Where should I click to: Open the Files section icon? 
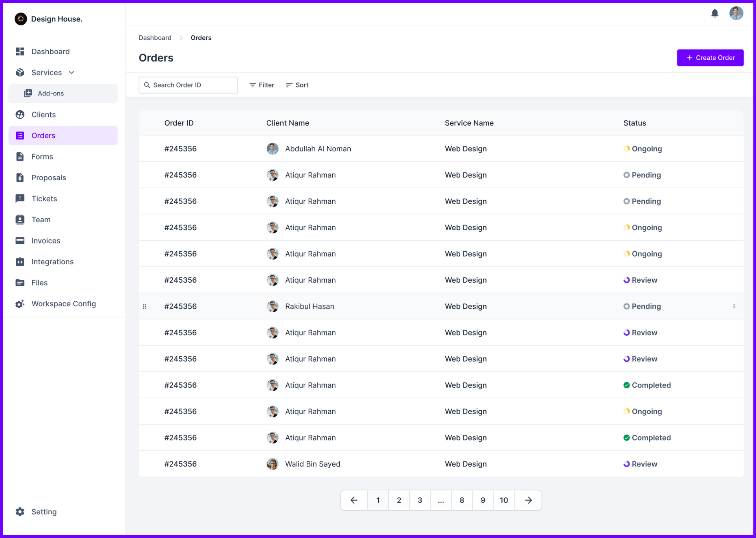coord(20,282)
